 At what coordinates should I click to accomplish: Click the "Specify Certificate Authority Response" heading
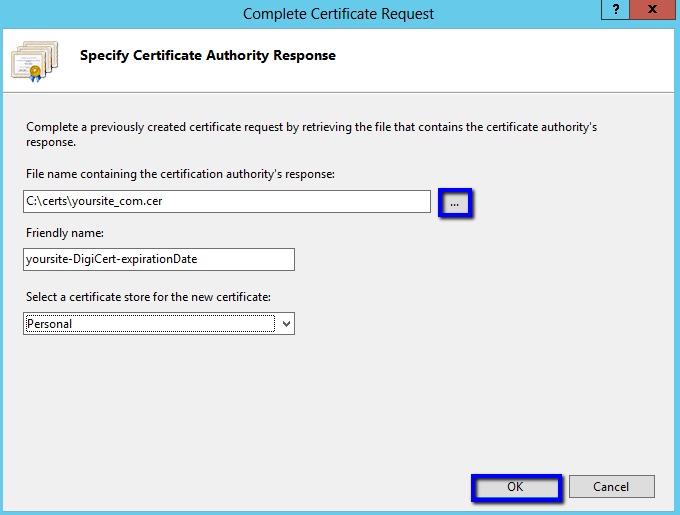pos(207,56)
